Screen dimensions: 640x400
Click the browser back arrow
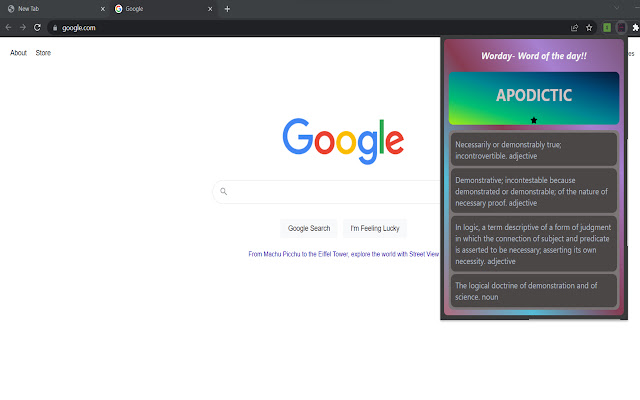pos(8,27)
